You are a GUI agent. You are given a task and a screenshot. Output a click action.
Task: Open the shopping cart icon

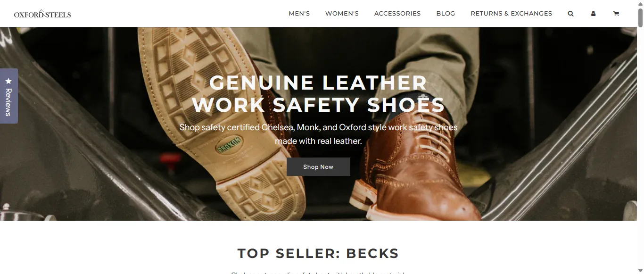point(616,14)
